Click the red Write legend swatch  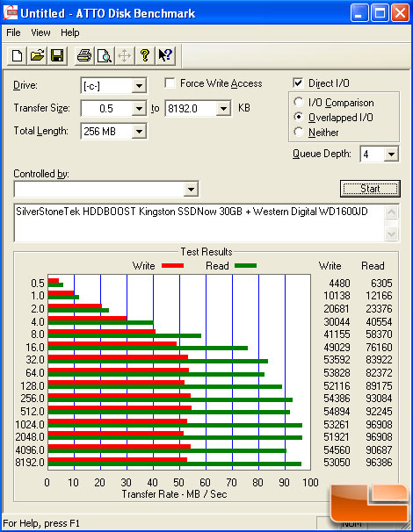[172, 266]
